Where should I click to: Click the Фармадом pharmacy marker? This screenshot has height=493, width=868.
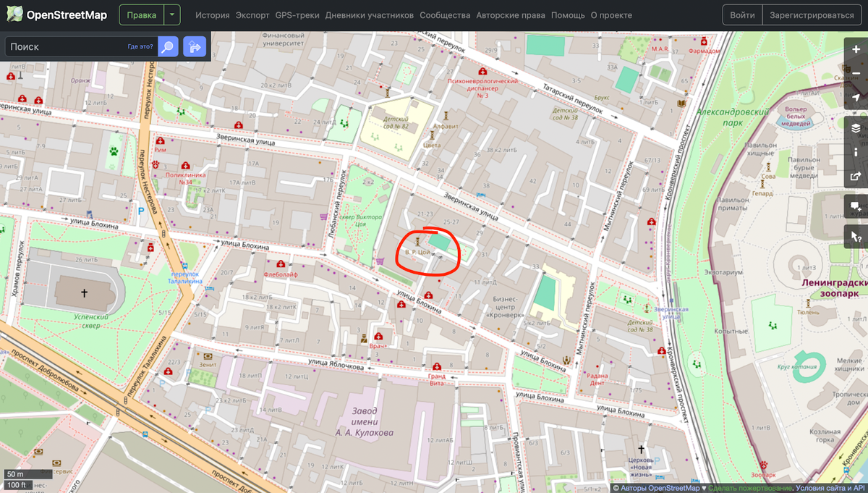point(704,42)
